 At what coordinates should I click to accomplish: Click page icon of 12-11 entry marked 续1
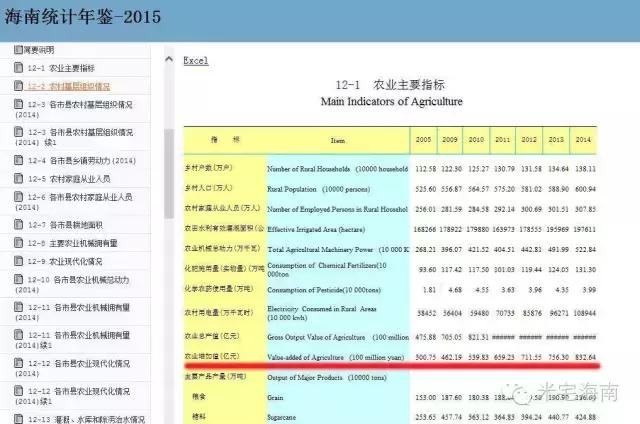(18, 335)
